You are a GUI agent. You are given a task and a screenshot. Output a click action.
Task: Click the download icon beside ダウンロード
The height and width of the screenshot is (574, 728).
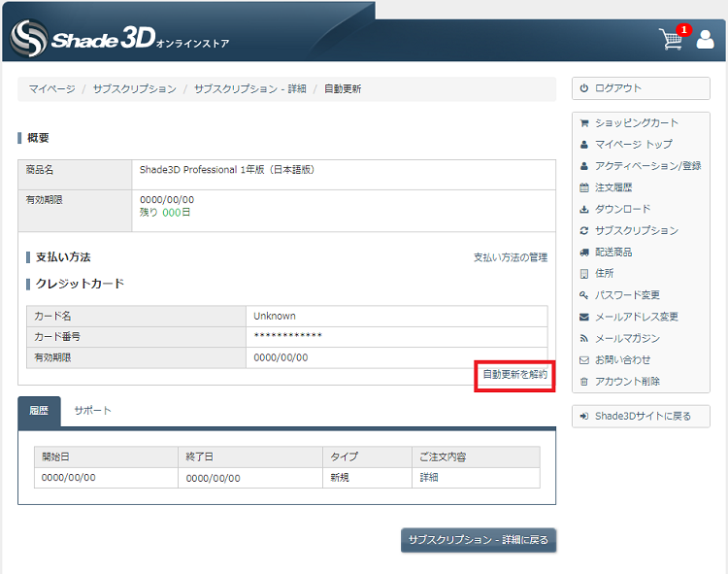pos(584,209)
